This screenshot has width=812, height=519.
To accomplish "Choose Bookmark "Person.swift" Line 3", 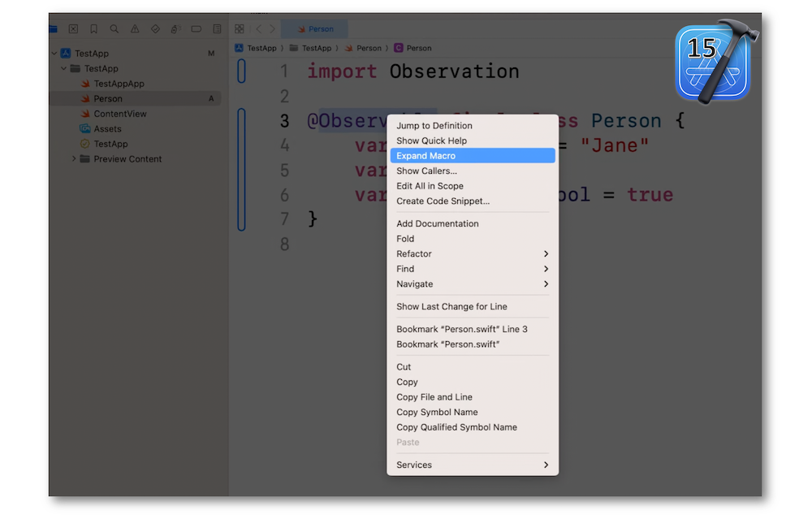I will click(x=473, y=329).
